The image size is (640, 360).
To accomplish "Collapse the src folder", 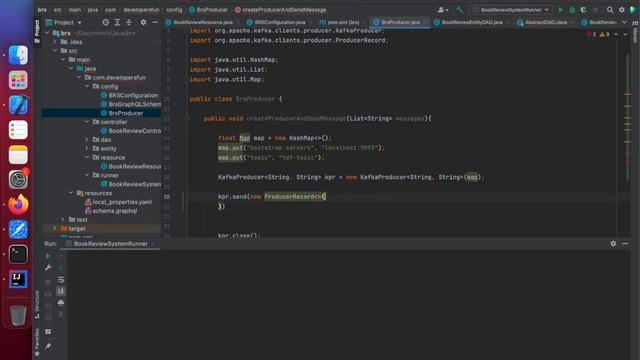I will click(55, 51).
